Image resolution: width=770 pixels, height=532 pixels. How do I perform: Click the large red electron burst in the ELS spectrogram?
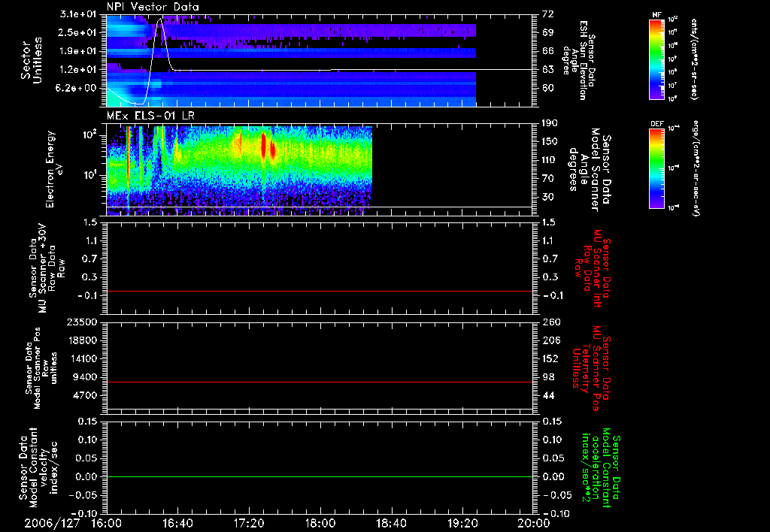(x=264, y=144)
